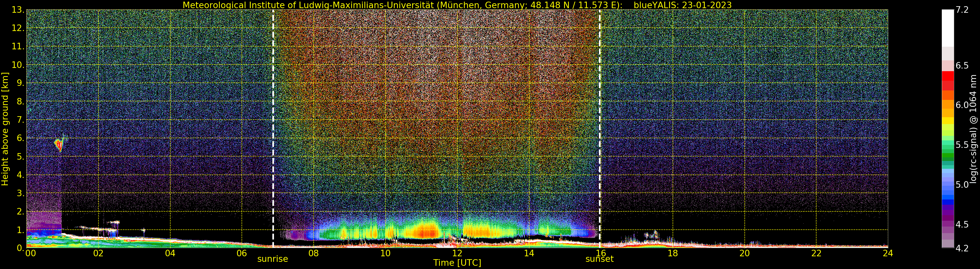Click the 24 tick on the time axis
Screen dimensions: 980x269
tap(888, 253)
